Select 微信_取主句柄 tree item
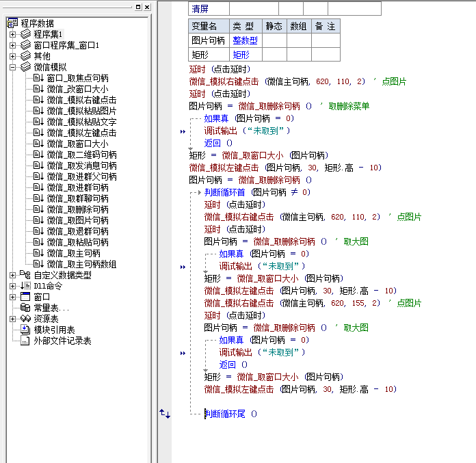 (73, 253)
